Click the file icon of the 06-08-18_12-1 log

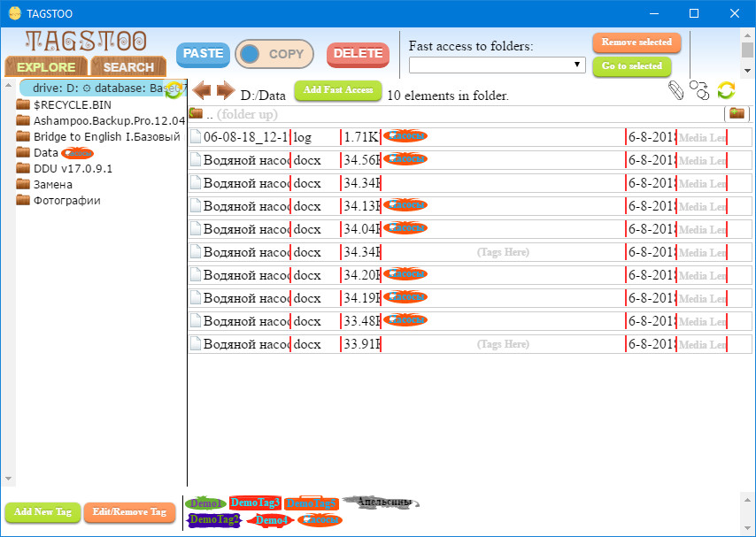click(x=196, y=137)
